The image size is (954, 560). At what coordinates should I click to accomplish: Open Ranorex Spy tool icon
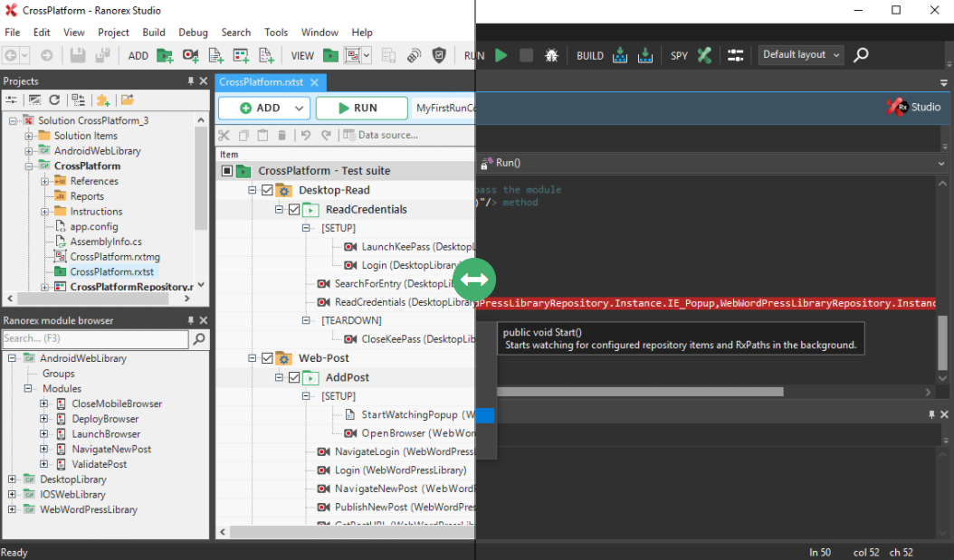tap(704, 55)
